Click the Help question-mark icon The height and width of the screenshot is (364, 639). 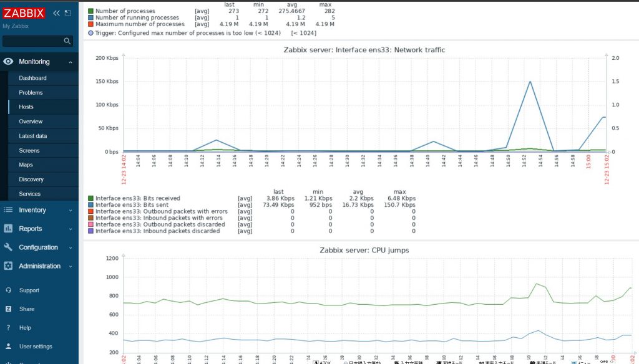point(8,328)
